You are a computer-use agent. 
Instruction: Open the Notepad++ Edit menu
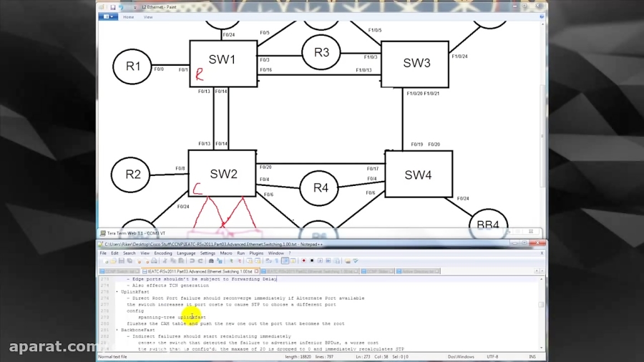[114, 253]
